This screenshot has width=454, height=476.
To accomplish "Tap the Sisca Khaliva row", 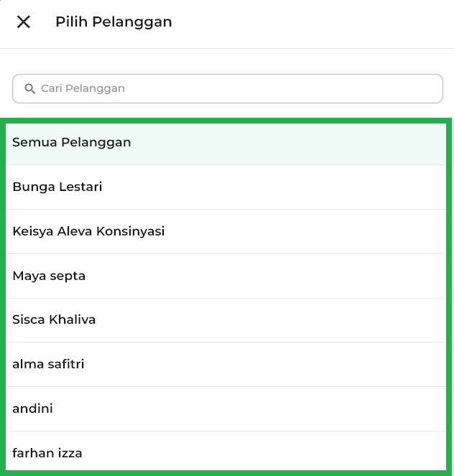I will (x=226, y=319).
